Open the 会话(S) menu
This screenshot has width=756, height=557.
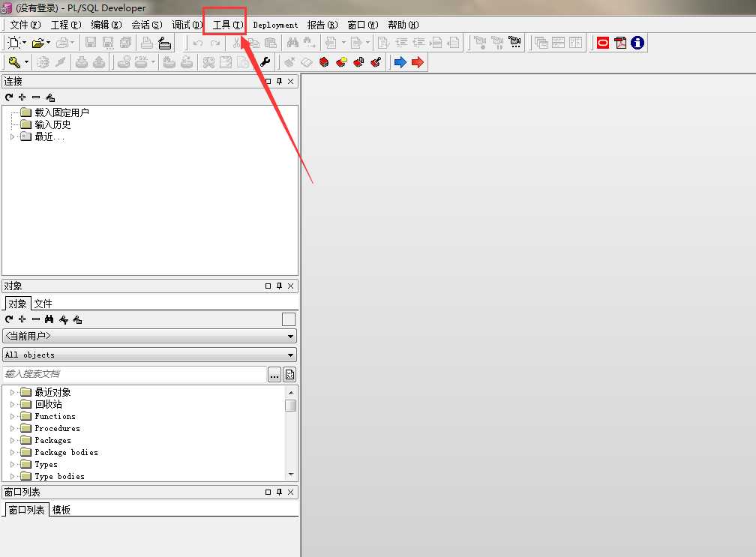146,25
